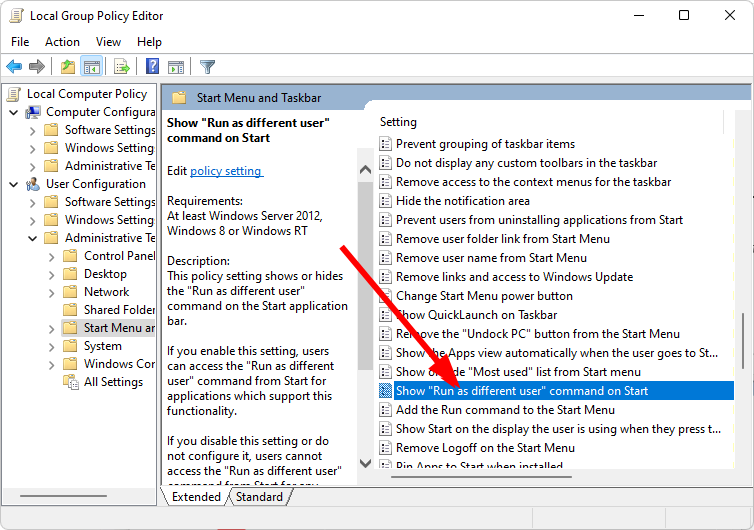The height and width of the screenshot is (530, 754).
Task: Switch to the Standard tab
Action: tap(259, 497)
